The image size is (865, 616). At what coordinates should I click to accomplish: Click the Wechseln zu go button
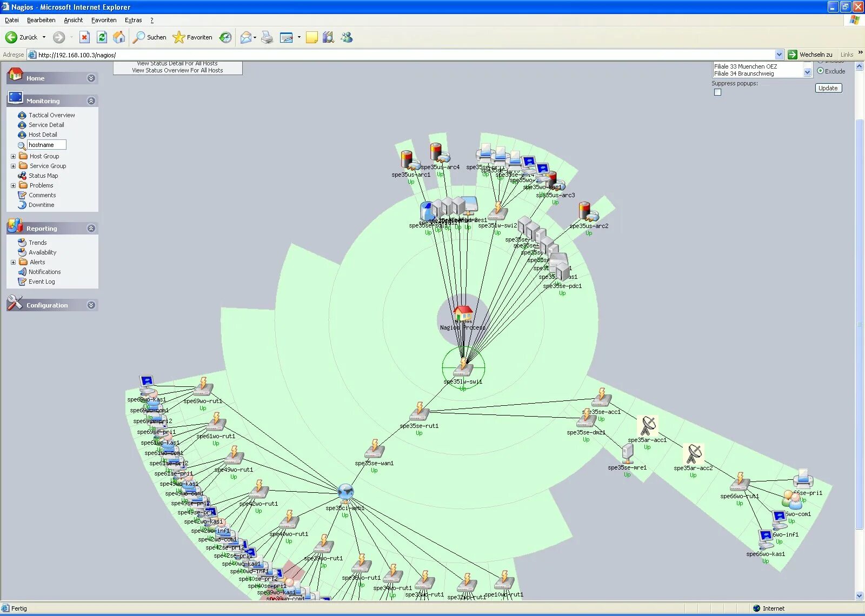tap(810, 55)
